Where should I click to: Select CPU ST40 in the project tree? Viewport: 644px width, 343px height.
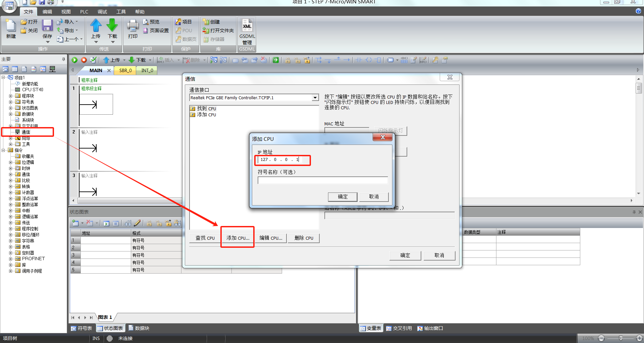(x=33, y=90)
